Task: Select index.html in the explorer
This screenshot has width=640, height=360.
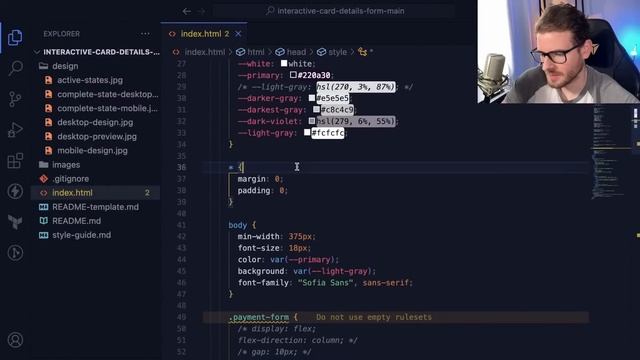Action: coord(72,193)
